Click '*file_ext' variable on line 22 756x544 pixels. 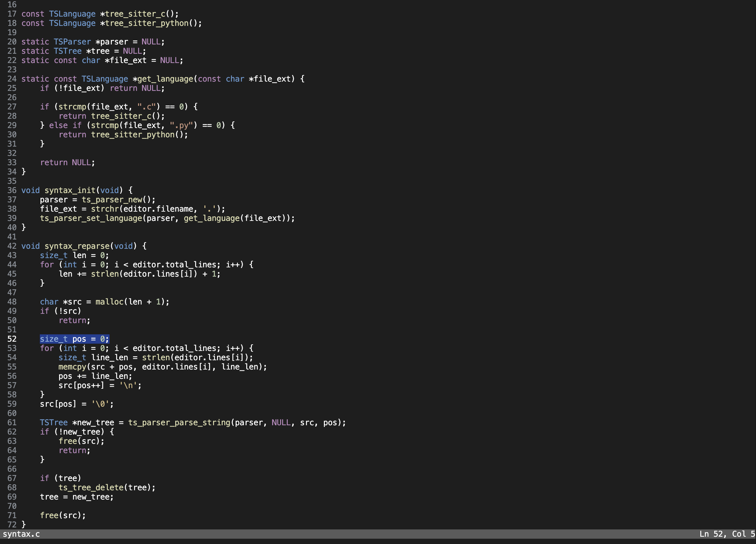[x=126, y=60]
